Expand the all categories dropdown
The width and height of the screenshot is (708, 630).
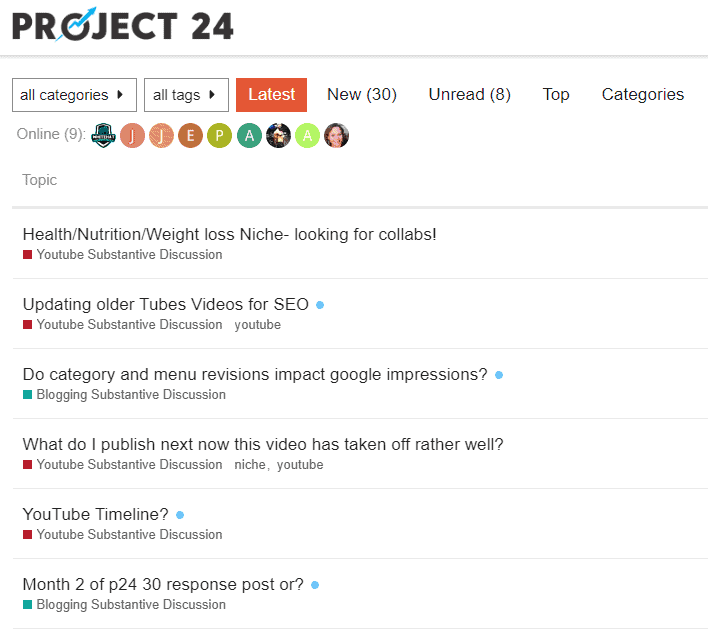click(x=75, y=95)
